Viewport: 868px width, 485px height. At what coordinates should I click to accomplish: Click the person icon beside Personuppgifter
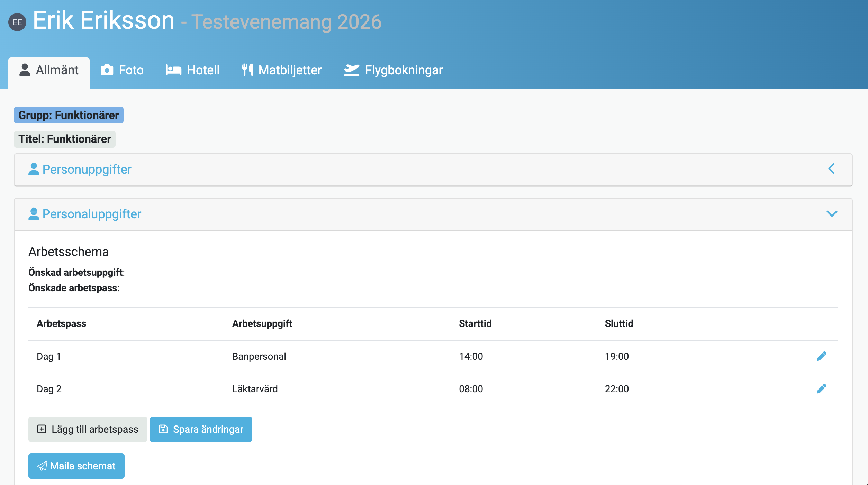tap(34, 169)
